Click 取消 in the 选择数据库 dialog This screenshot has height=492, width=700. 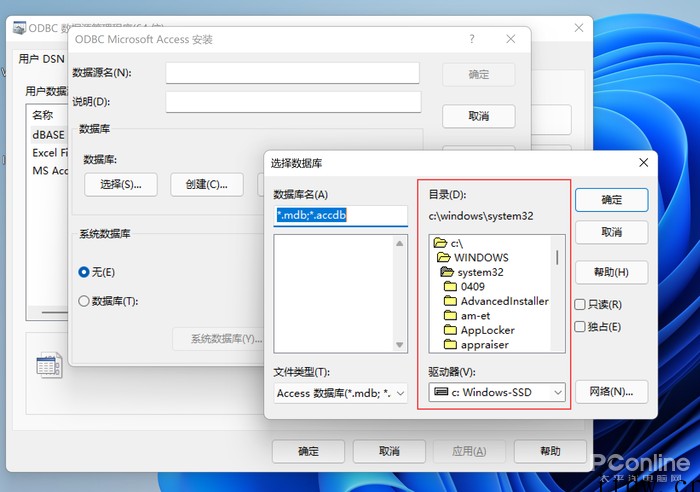coord(611,232)
